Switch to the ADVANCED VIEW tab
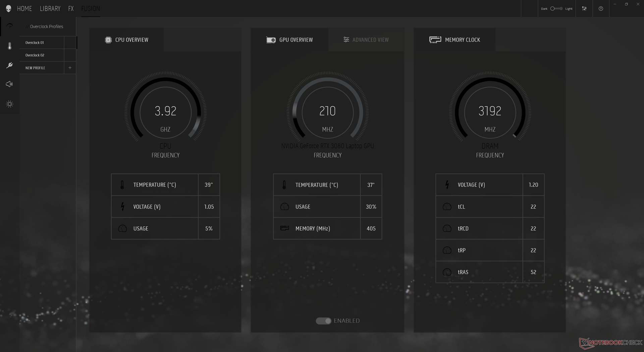The image size is (644, 352). point(366,40)
